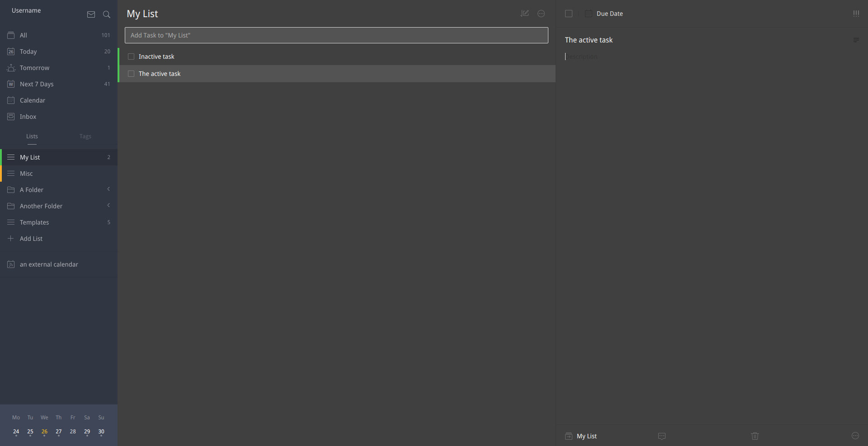Expand Another Folder in the sidebar

coord(108,206)
